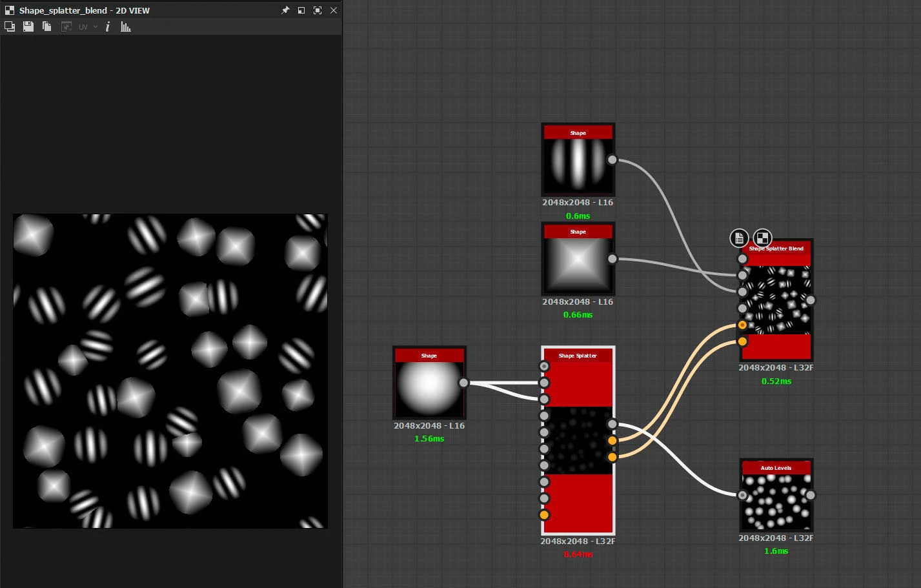The image size is (921, 588).
Task: Click the '0.6ms' timing label
Action: 578,216
